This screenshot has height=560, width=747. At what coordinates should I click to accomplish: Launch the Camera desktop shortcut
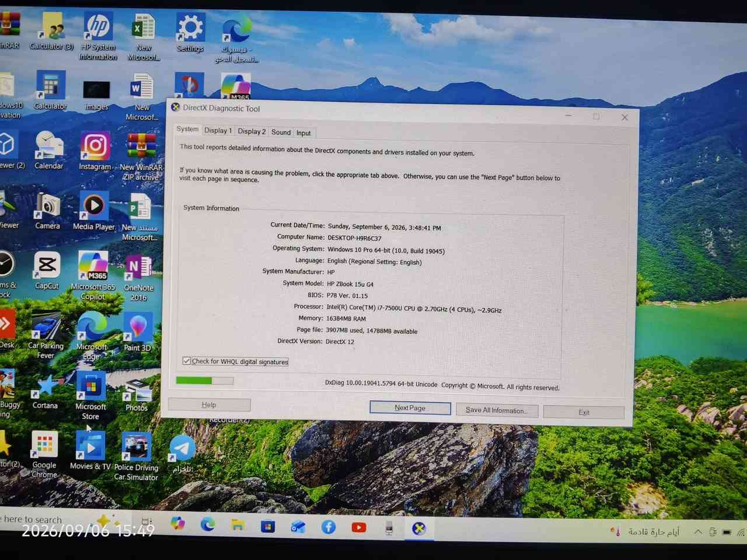coord(48,211)
